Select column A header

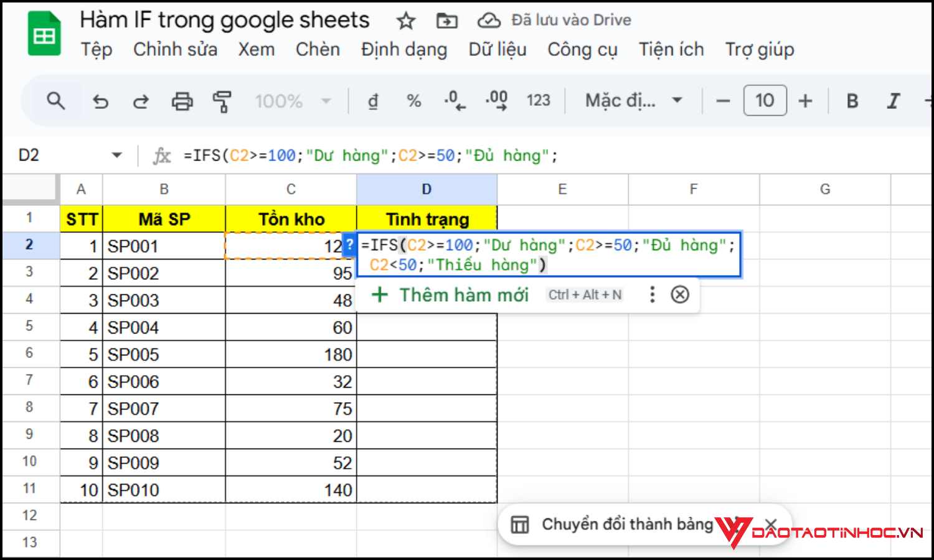tap(81, 189)
